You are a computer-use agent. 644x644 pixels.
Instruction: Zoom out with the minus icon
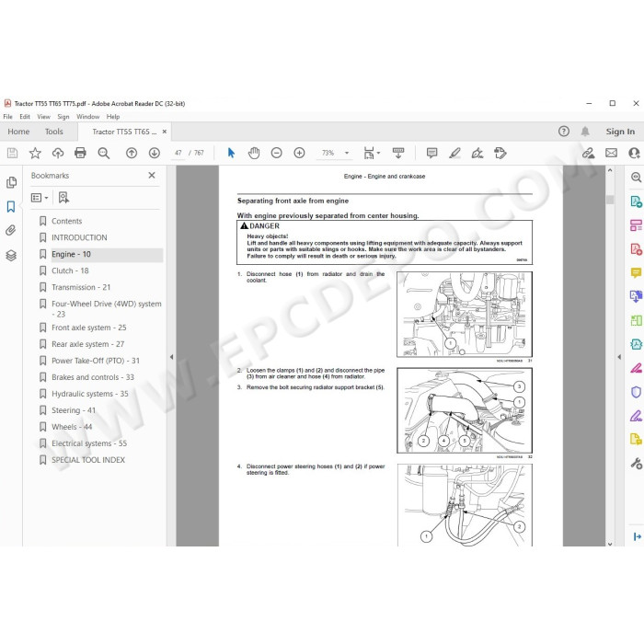click(277, 154)
